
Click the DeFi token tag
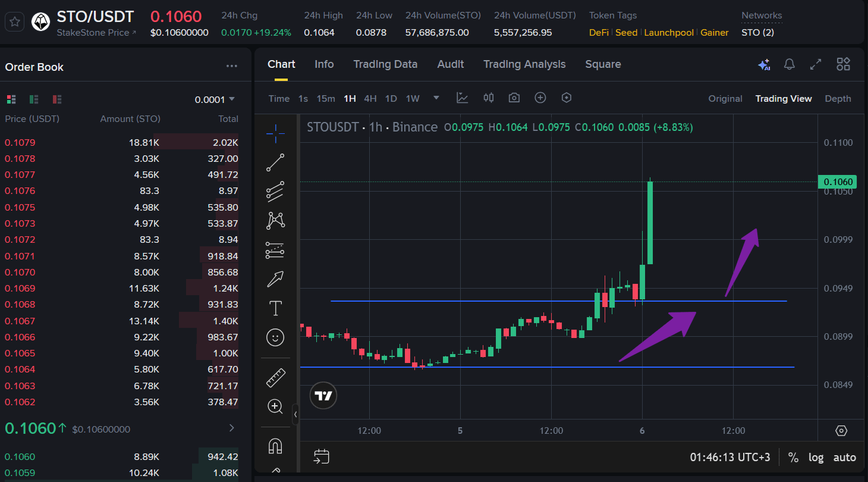[599, 33]
